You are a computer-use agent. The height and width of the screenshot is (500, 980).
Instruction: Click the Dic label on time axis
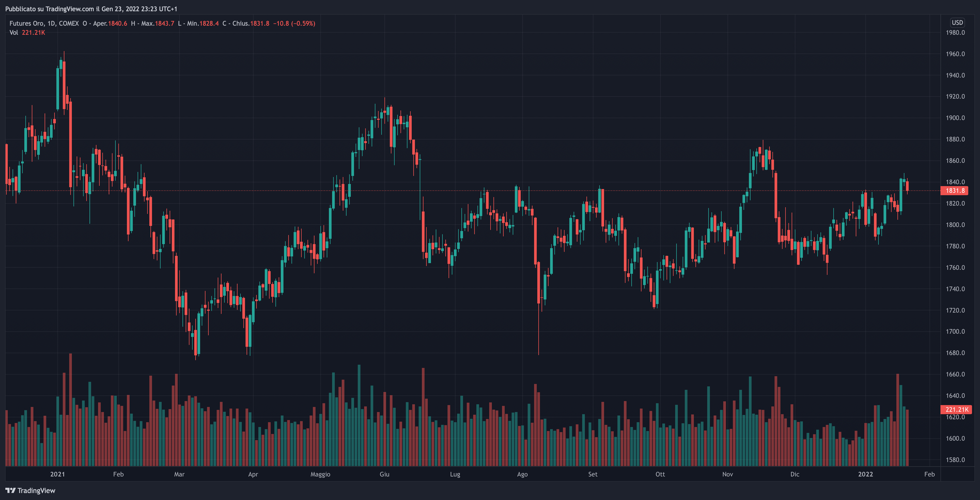795,474
